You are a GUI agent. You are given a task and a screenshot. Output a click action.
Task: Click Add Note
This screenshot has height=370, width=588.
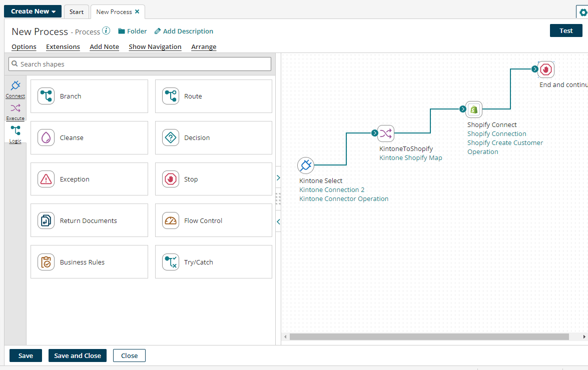[104, 47]
